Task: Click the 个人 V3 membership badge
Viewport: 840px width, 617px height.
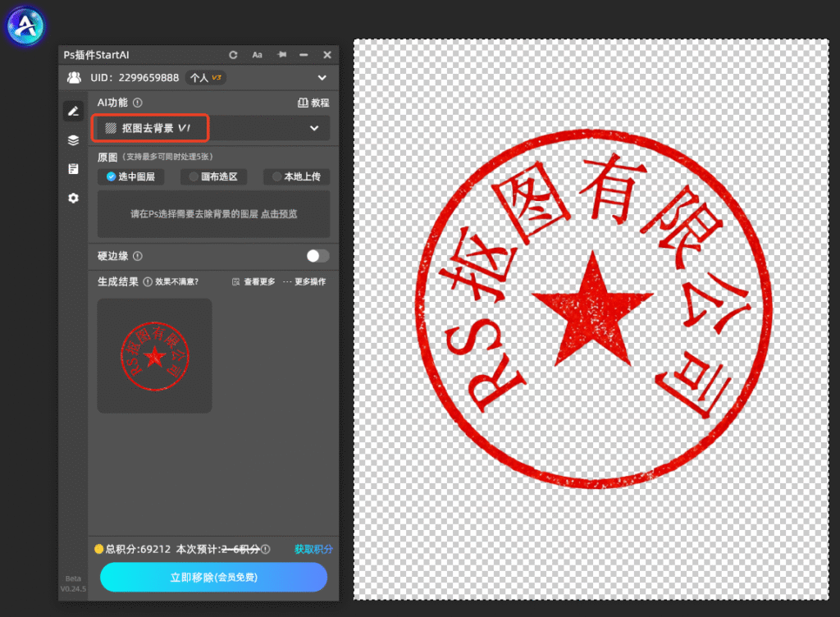Action: tap(206, 78)
